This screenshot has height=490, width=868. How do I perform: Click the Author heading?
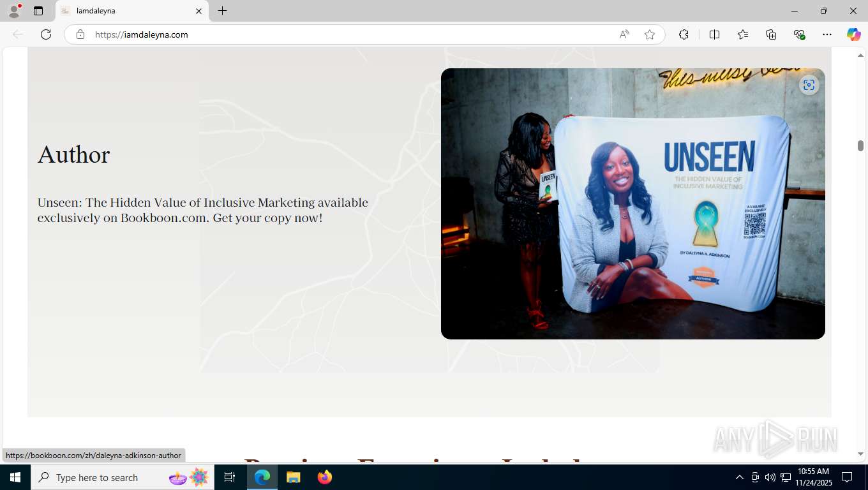[x=73, y=154]
